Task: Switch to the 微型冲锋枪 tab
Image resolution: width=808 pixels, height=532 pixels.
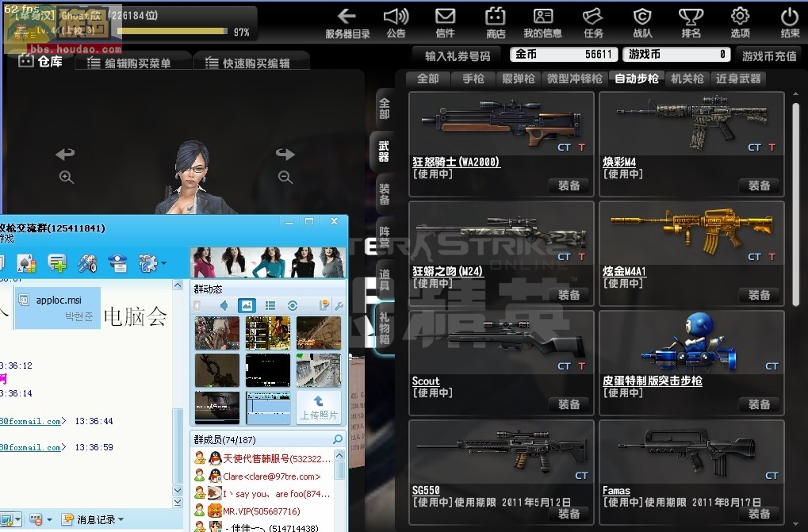Action: [575, 78]
